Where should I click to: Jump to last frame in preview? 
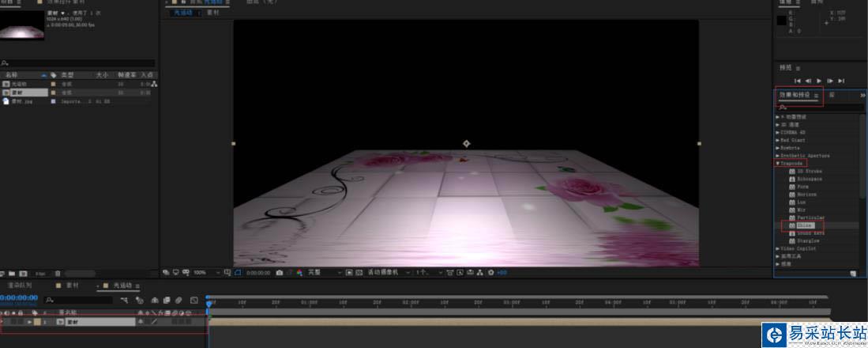(x=841, y=81)
